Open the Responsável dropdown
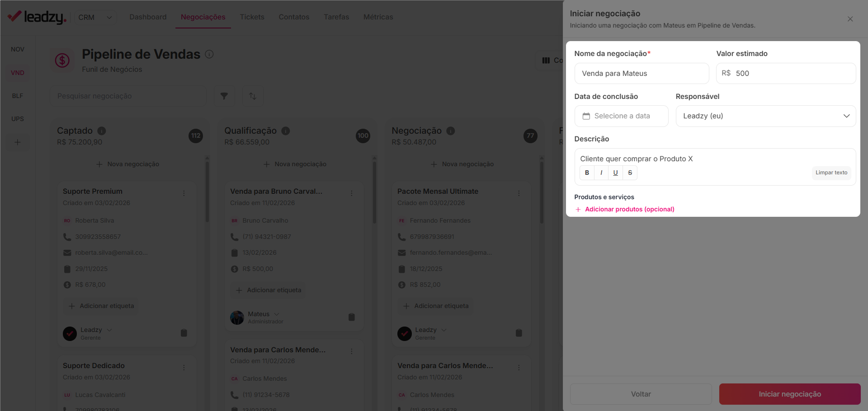This screenshot has width=868, height=411. coord(765,116)
